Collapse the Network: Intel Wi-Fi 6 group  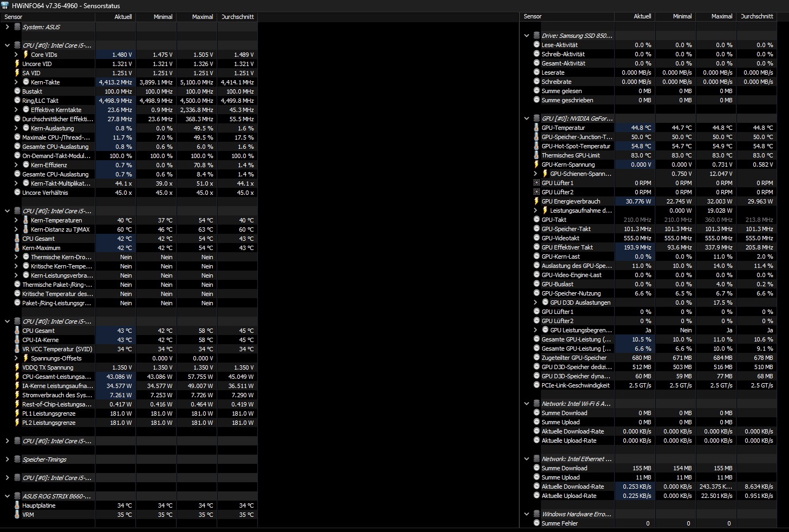point(526,404)
